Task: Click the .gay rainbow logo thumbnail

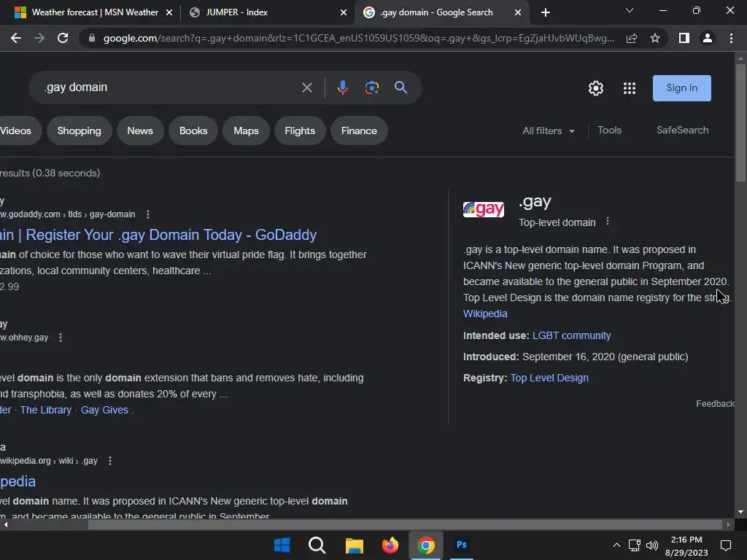Action: tap(484, 209)
